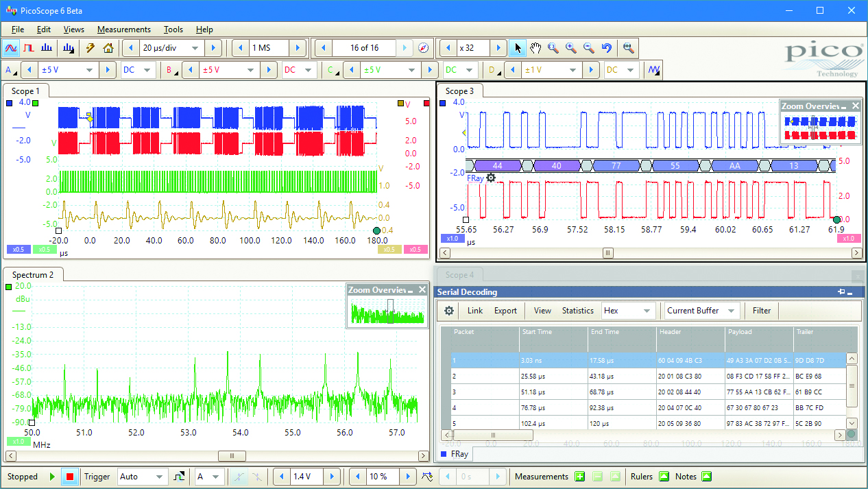The height and width of the screenshot is (489, 868).
Task: Select the hand pan tool
Action: pos(535,48)
